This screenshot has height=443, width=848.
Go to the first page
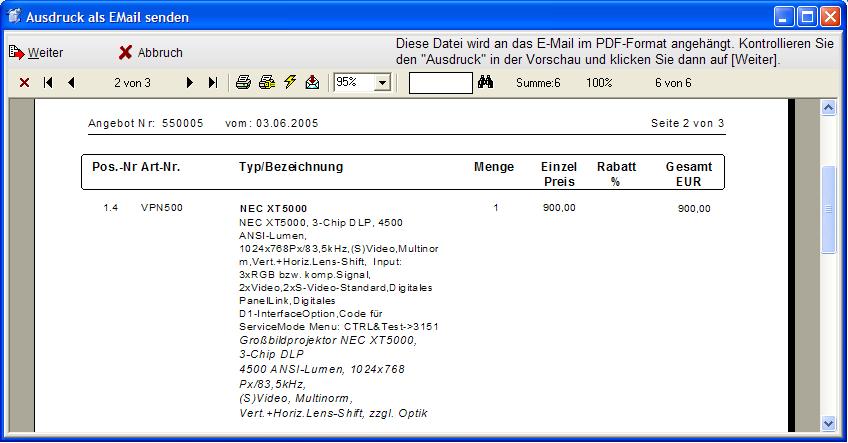click(x=48, y=83)
